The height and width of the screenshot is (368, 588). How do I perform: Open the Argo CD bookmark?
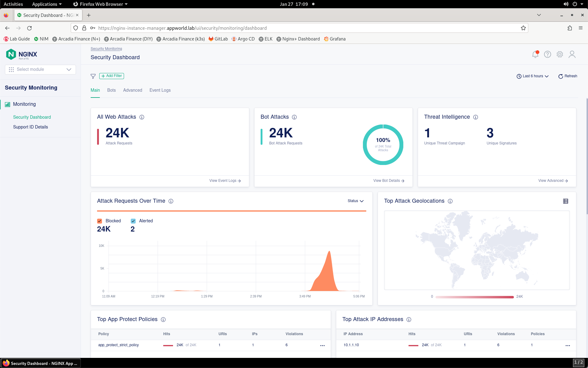coord(243,39)
